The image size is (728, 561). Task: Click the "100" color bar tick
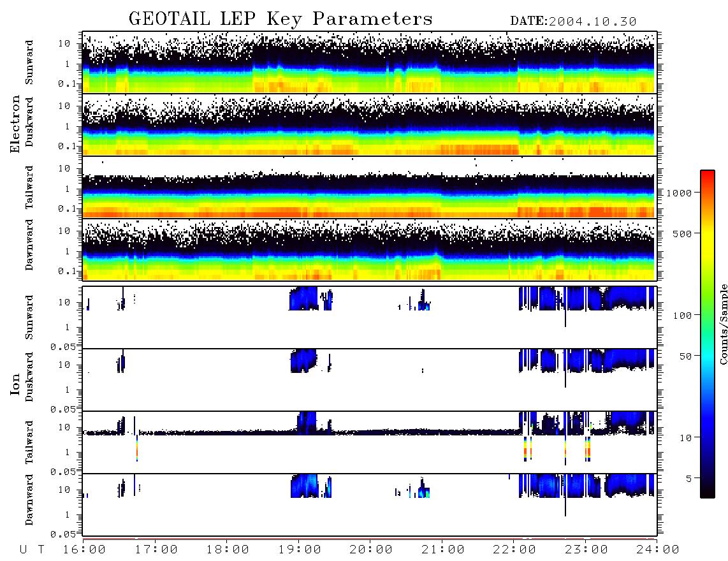click(x=683, y=316)
